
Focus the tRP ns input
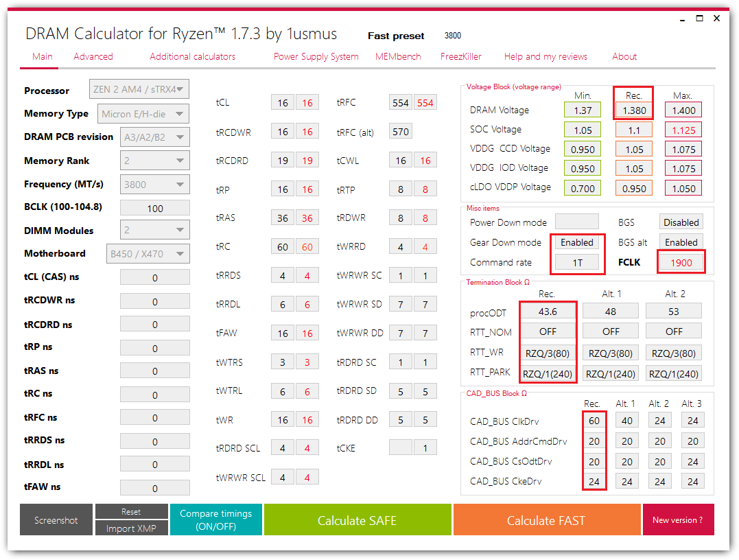point(155,348)
